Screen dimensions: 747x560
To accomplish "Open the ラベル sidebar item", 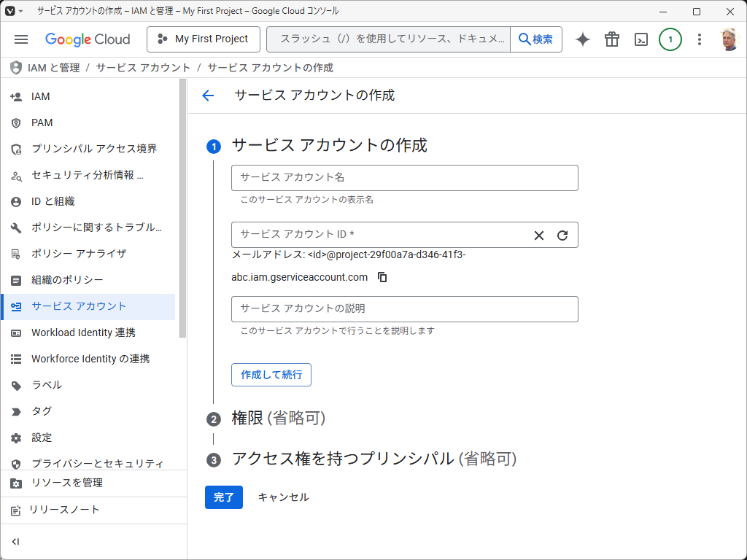I will coord(43,385).
